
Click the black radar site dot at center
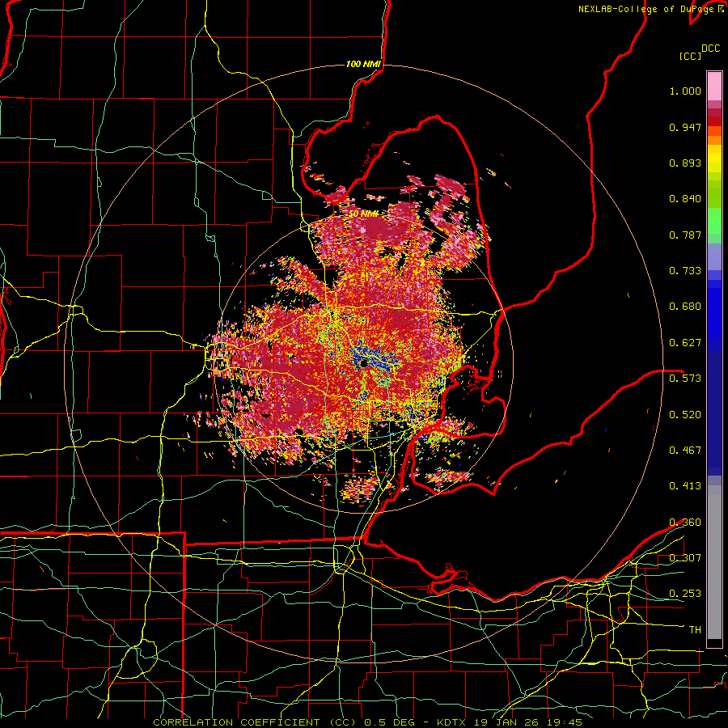(363, 363)
